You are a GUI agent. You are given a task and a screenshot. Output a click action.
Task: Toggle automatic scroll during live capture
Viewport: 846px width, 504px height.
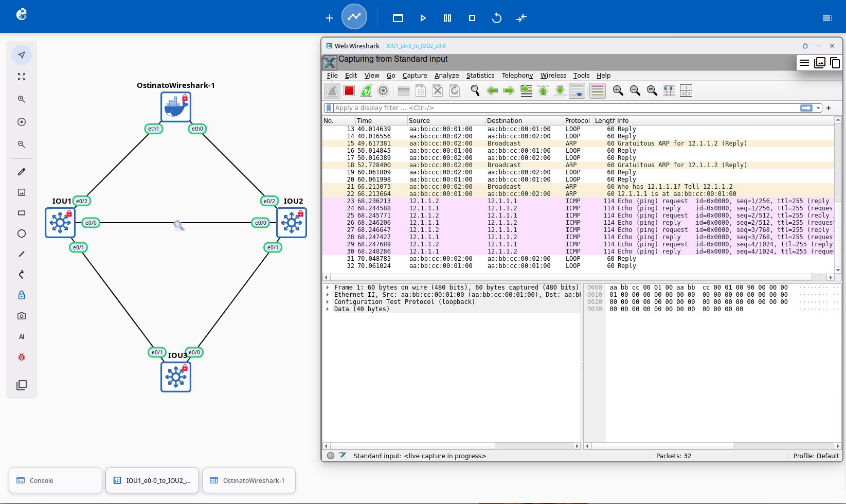[577, 91]
